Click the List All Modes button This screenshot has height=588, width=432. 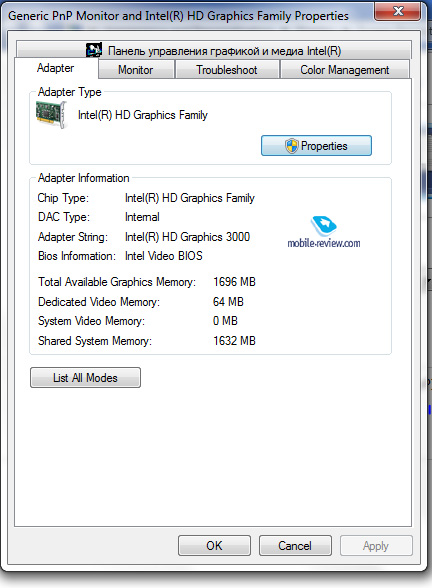pyautogui.click(x=86, y=378)
